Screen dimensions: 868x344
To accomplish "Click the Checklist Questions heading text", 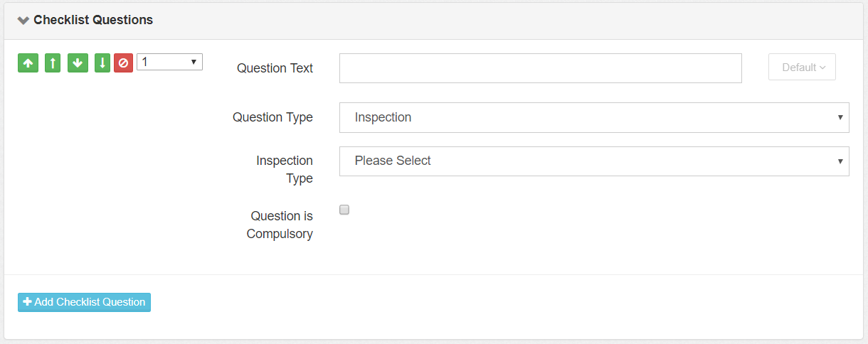I will (93, 20).
